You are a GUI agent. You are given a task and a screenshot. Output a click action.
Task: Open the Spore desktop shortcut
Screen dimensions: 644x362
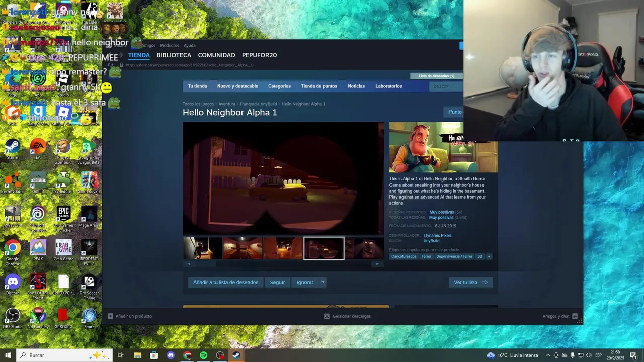89,318
